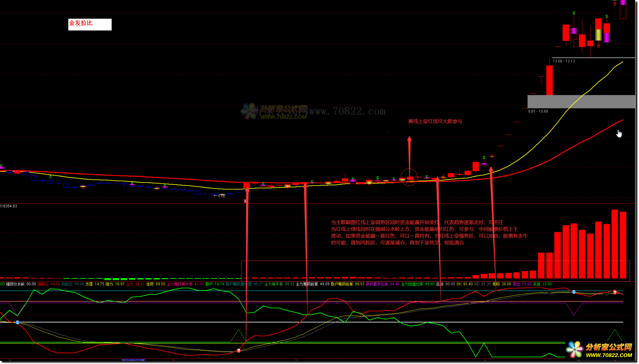Click the 散户筹码估算: 58.57 value
This screenshot has height=364, width=639.
347,284
